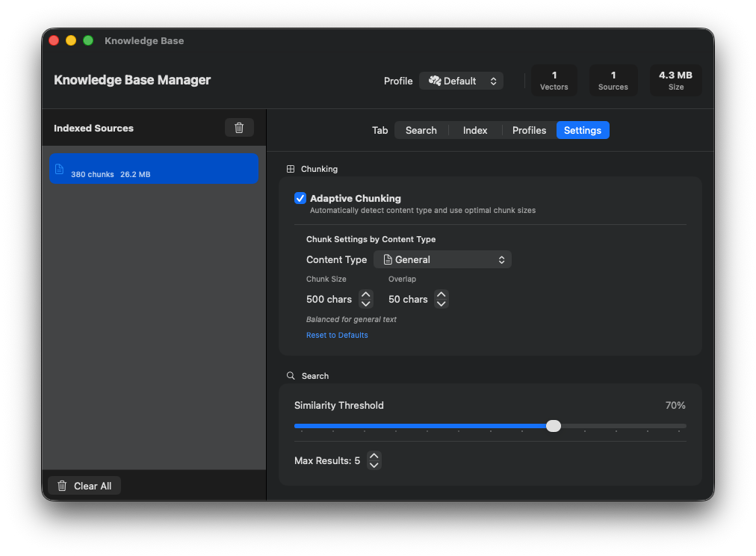Click the Vectors count stat tile
Viewport: 756px width, 556px height.
coord(554,81)
